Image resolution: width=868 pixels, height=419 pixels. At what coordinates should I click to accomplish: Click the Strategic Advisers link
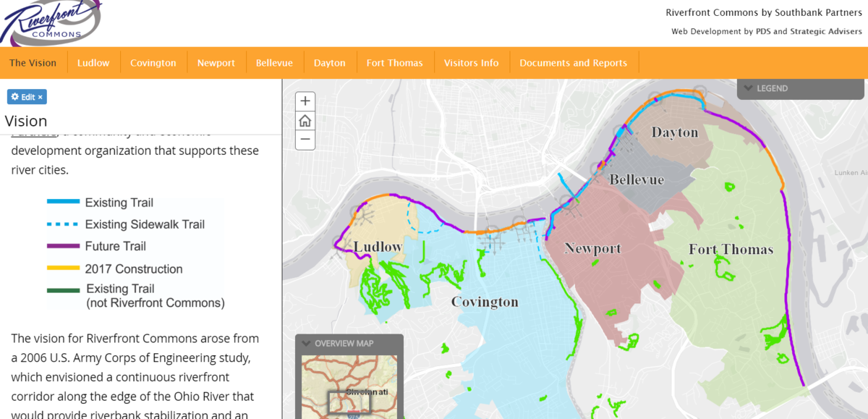point(826,31)
